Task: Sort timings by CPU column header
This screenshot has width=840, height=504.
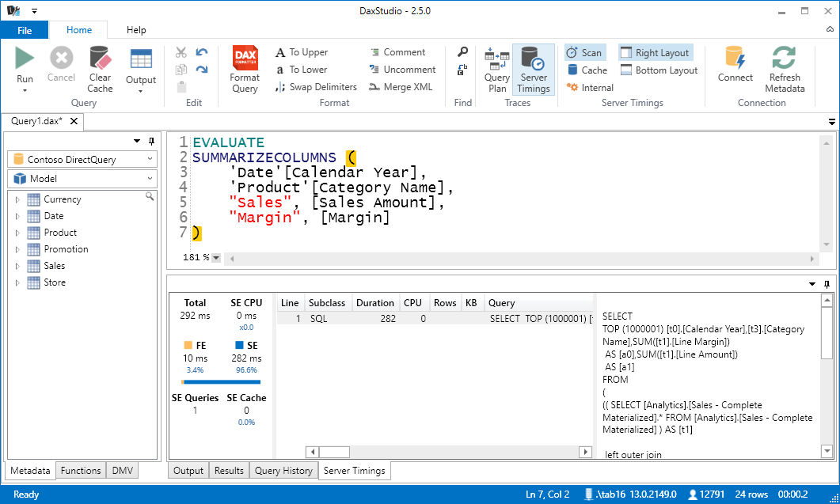Action: tap(412, 302)
